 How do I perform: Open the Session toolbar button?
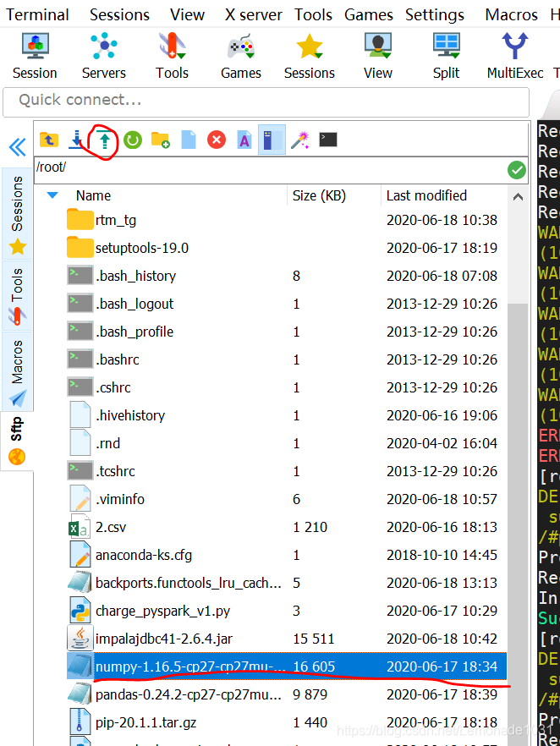pyautogui.click(x=36, y=56)
